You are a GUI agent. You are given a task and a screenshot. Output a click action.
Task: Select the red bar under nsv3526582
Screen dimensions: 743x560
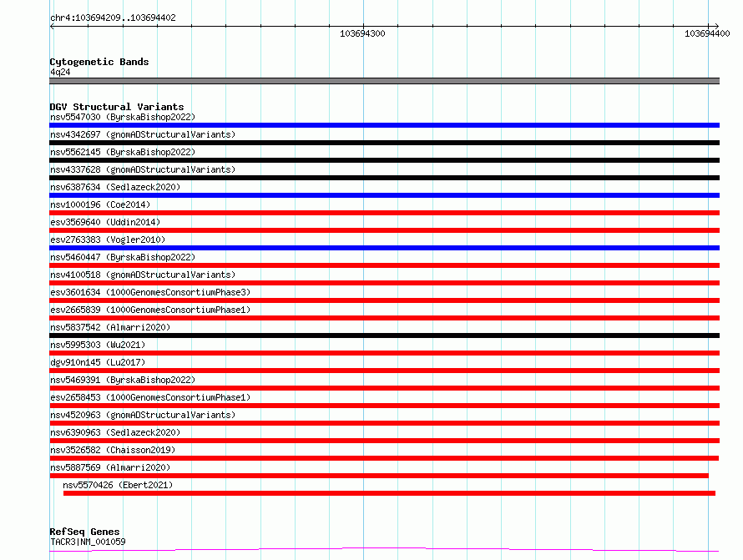pyautogui.click(x=384, y=458)
